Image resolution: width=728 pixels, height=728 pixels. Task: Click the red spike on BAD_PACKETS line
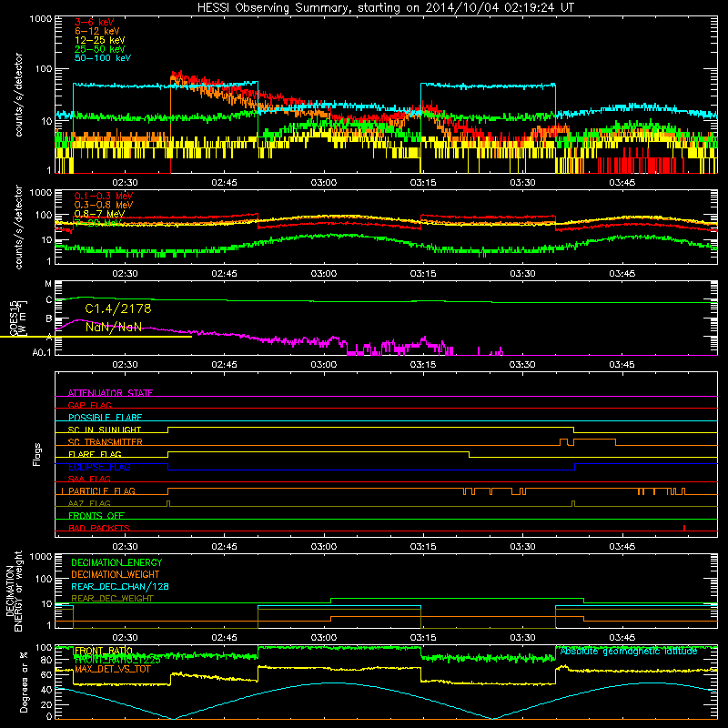pos(684,528)
